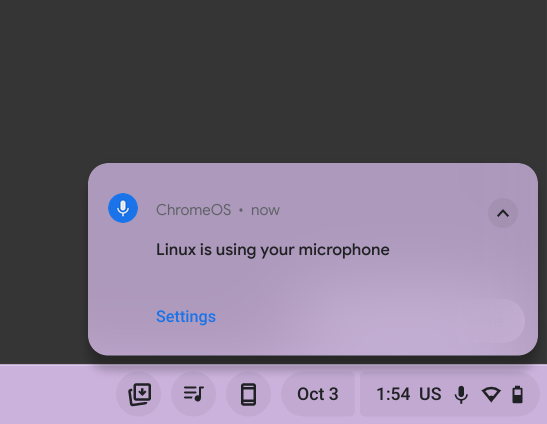Click an empty area of the purple shelf

56,394
